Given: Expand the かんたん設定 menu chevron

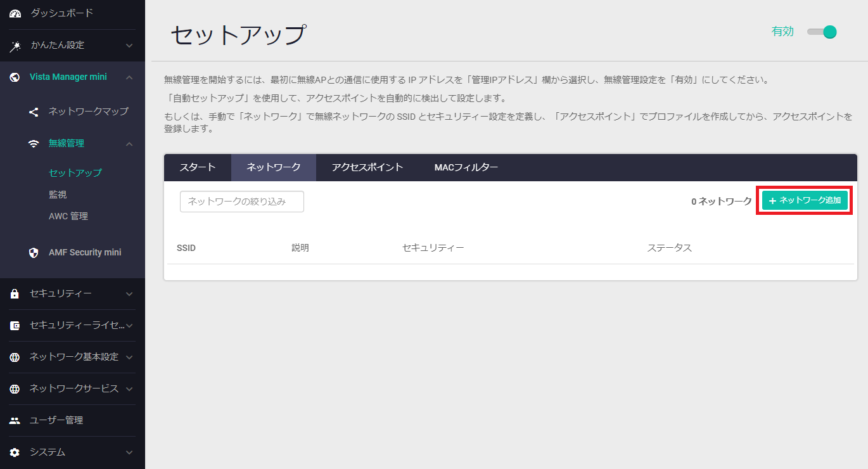Looking at the screenshot, I should 129,46.
